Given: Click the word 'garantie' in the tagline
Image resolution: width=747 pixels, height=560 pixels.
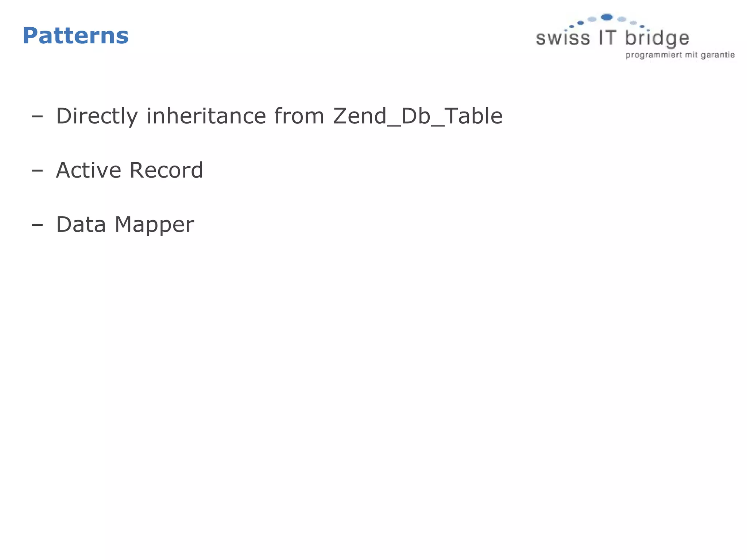Looking at the screenshot, I should coord(718,55).
